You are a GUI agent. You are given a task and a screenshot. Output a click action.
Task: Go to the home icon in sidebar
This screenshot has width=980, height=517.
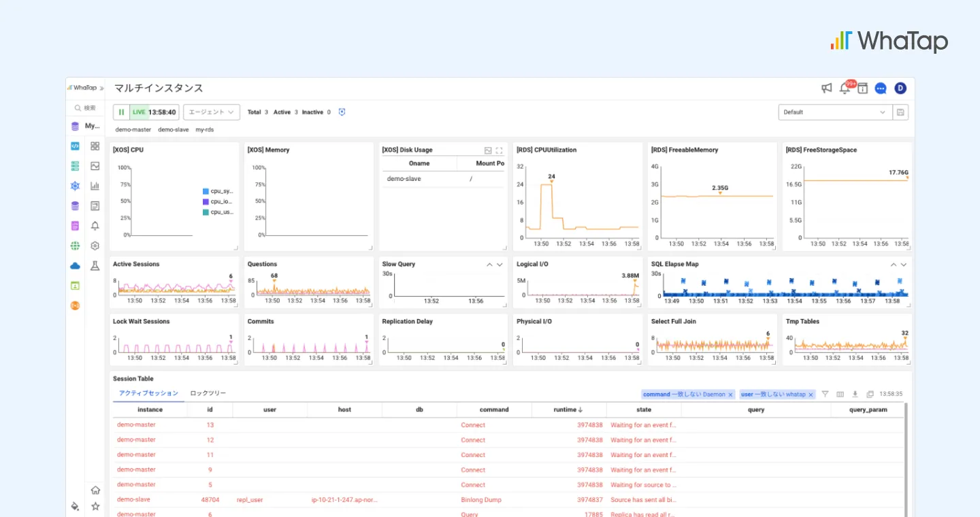[x=95, y=490]
